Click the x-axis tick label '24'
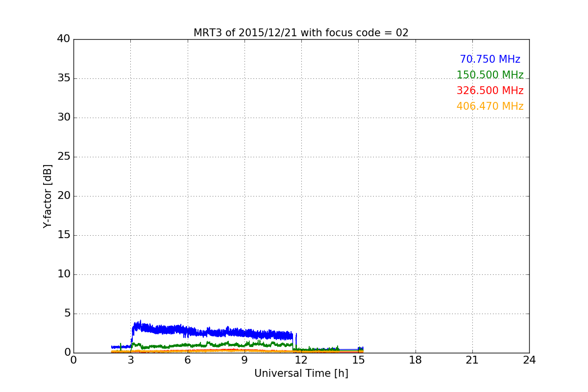 529,360
